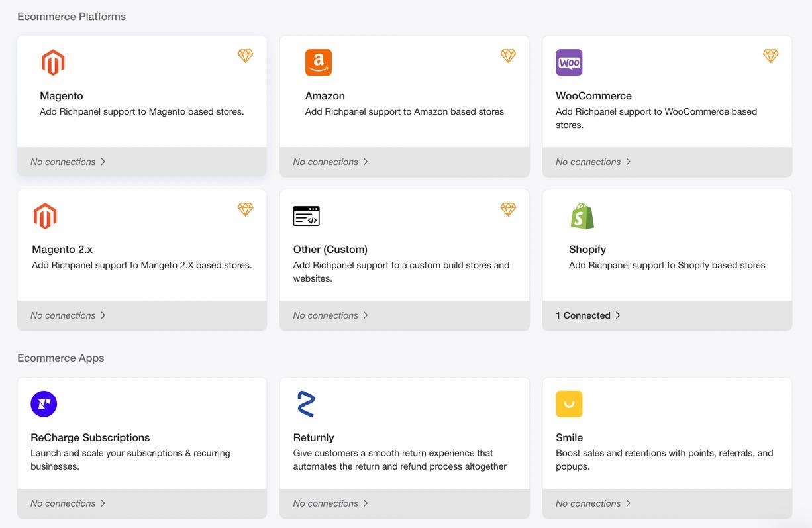Click the Amazon logo icon

(x=318, y=62)
